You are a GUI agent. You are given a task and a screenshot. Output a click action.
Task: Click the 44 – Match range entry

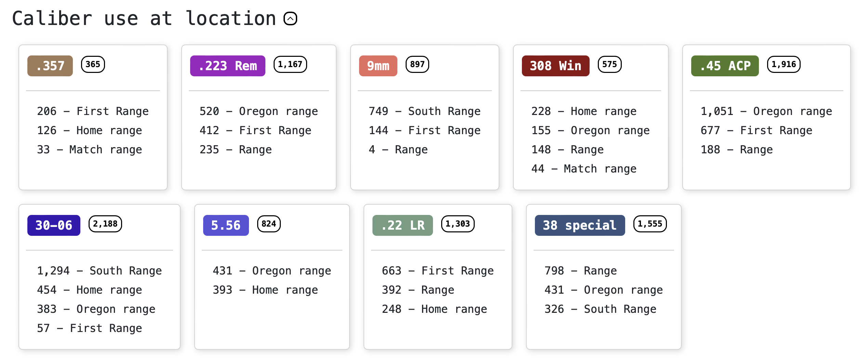pos(584,169)
